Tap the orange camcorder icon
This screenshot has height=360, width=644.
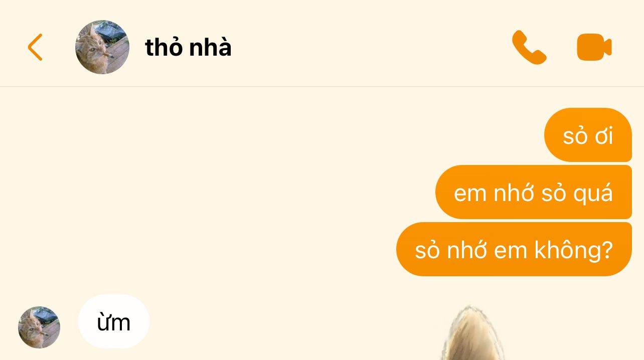tap(594, 47)
